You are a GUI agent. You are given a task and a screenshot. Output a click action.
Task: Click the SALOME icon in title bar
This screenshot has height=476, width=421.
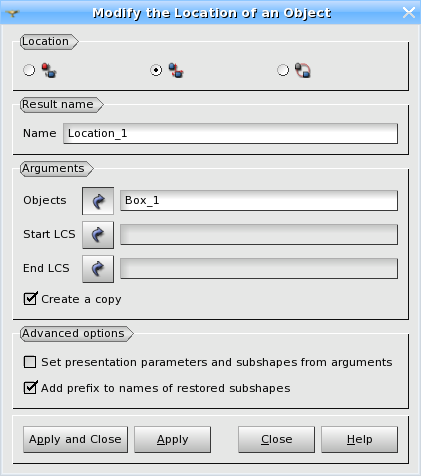12,13
